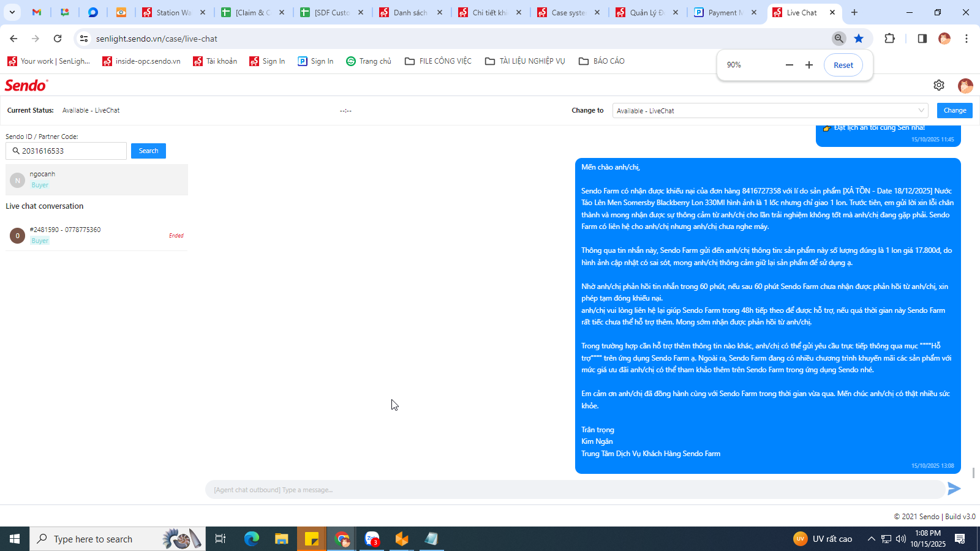View site information icon beside URL
Screen dimensions: 980x551
pyautogui.click(x=84, y=39)
